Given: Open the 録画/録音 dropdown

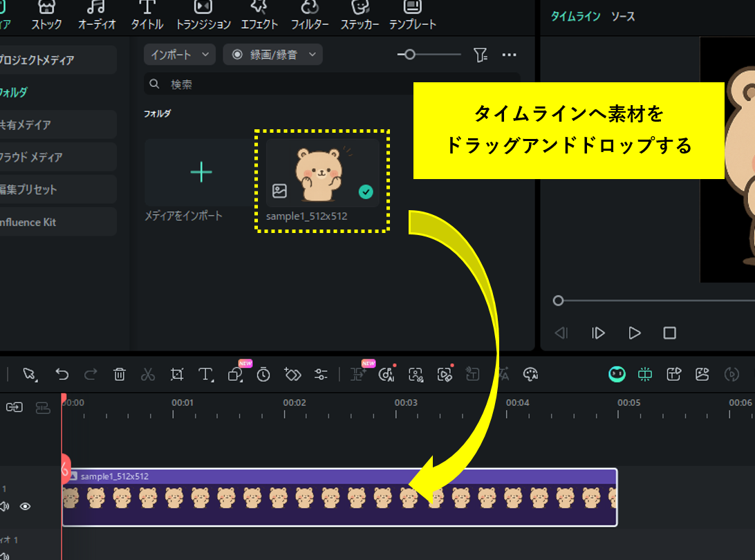Looking at the screenshot, I should 272,55.
